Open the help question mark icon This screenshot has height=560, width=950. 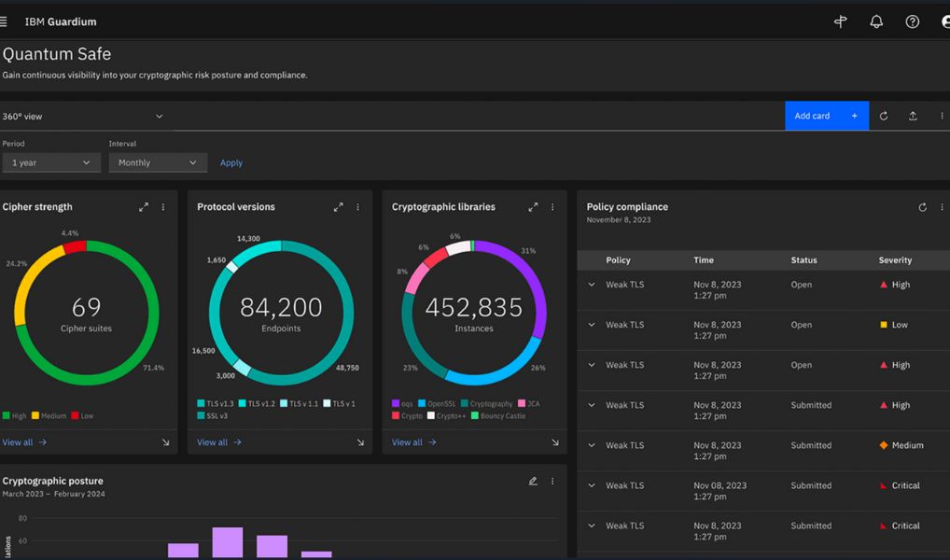(912, 21)
